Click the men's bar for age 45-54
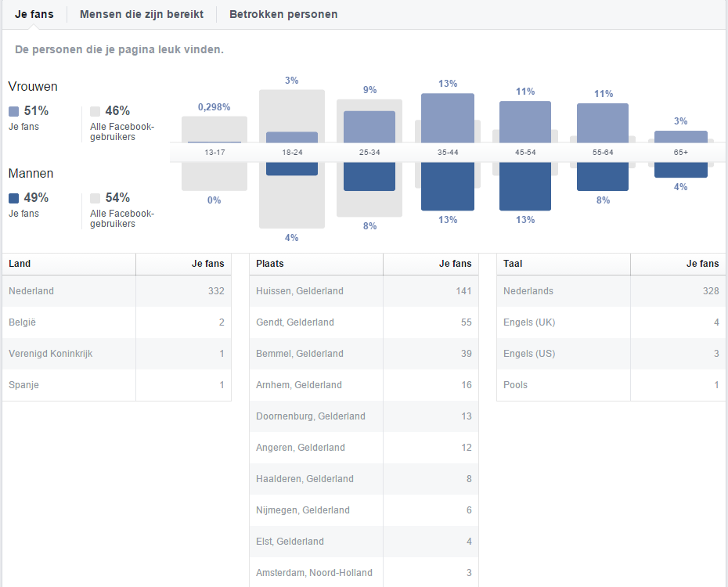Screen dimensions: 728x587 (x=525, y=186)
